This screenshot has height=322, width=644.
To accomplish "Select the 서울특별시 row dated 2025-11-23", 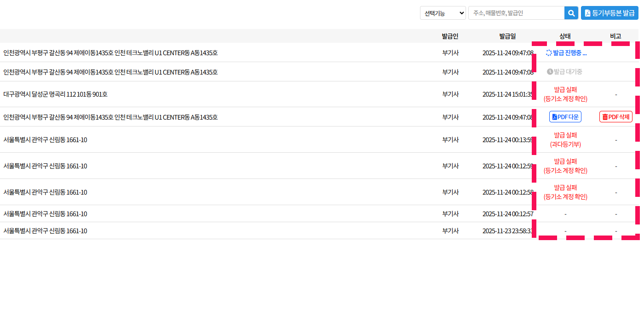I will coord(45,231).
